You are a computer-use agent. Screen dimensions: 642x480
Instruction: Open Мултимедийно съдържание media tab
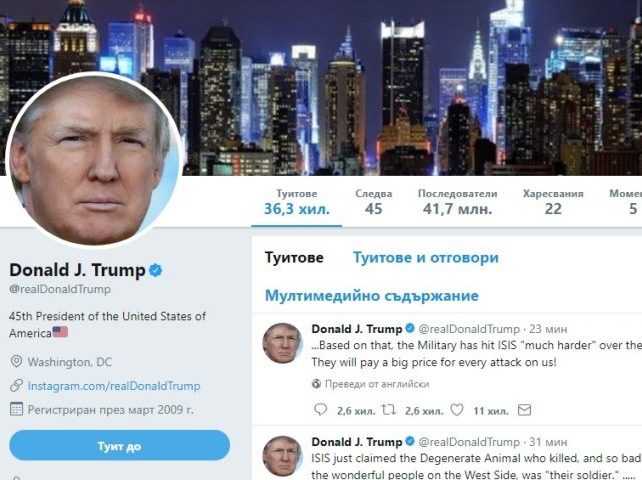pyautogui.click(x=372, y=295)
